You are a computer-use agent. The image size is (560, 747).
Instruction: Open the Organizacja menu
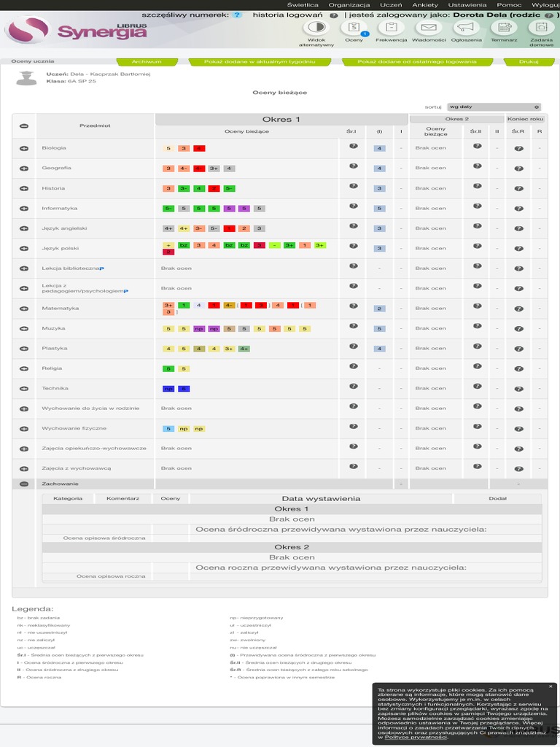pos(349,5)
